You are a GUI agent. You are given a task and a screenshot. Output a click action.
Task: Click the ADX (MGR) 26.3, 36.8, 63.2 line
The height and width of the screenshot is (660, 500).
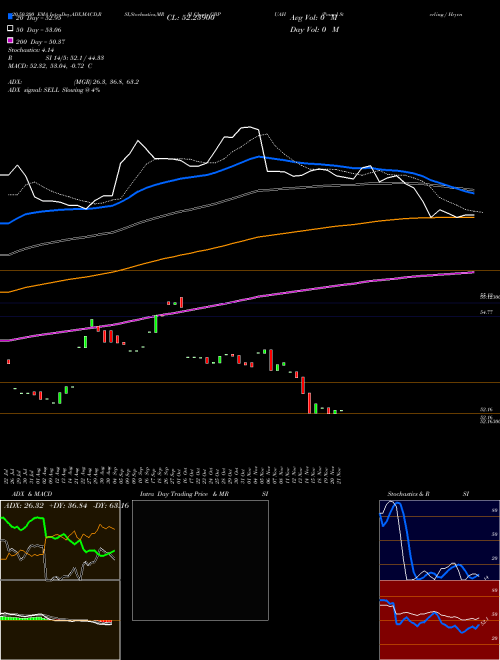tap(73, 82)
